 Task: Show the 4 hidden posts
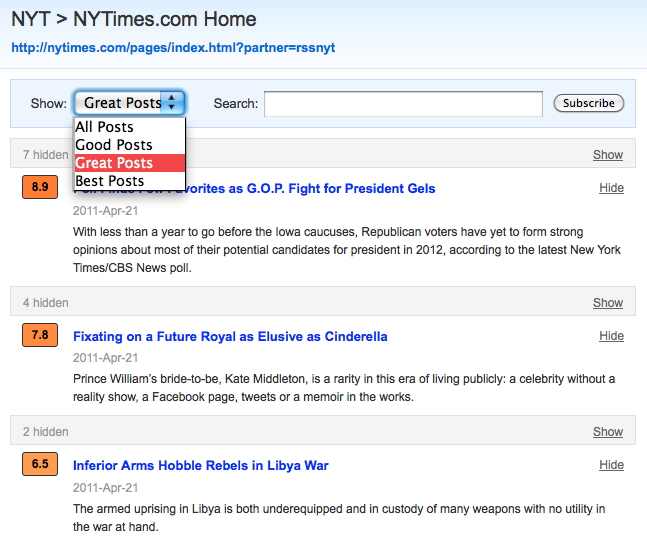tap(607, 303)
